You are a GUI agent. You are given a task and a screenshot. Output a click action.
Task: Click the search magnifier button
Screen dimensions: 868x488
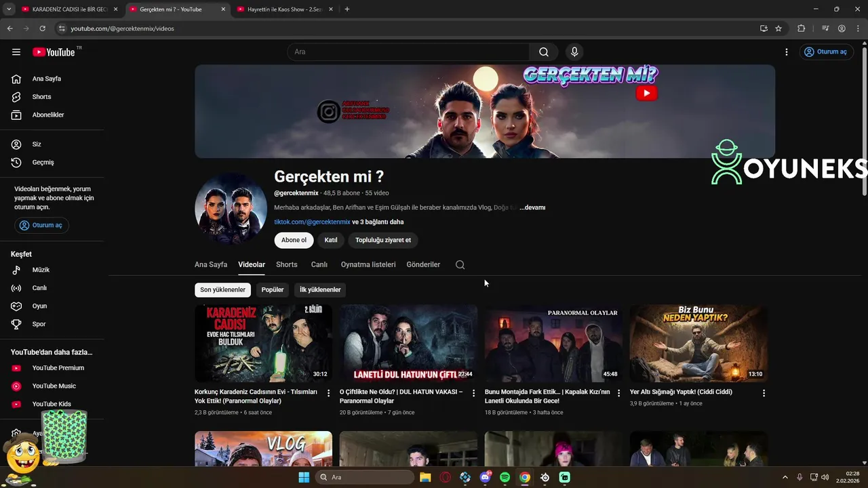point(544,52)
